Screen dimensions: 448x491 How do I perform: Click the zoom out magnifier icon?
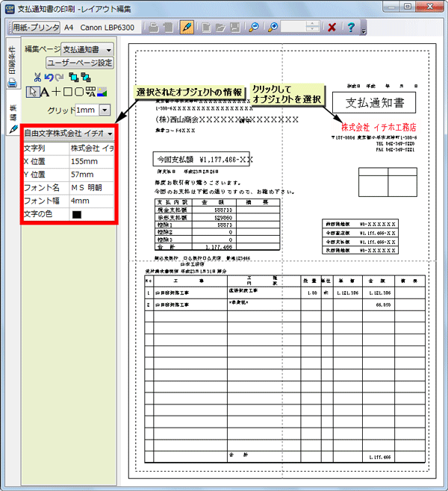(255, 27)
